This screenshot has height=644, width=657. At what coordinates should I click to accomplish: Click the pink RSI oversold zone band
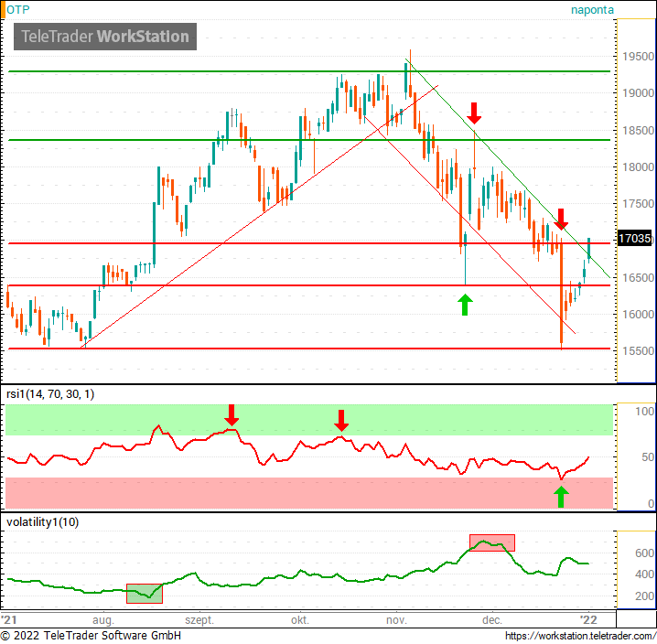tap(309, 493)
